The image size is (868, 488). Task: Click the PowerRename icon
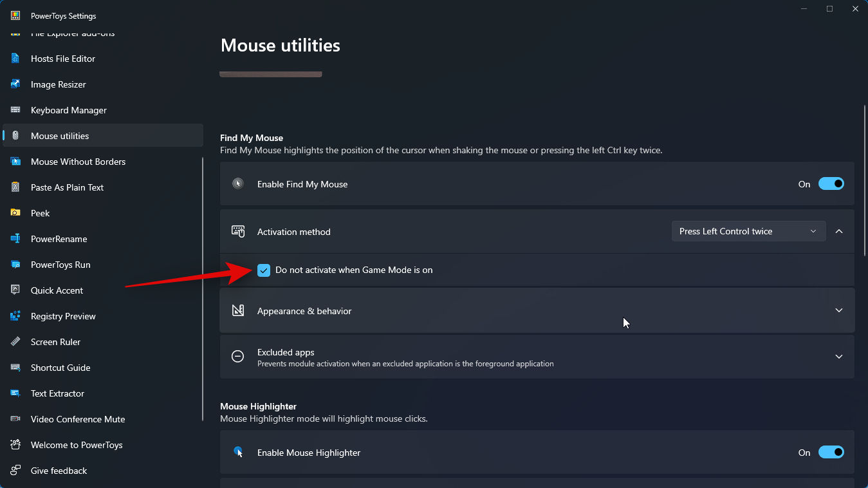click(x=15, y=239)
